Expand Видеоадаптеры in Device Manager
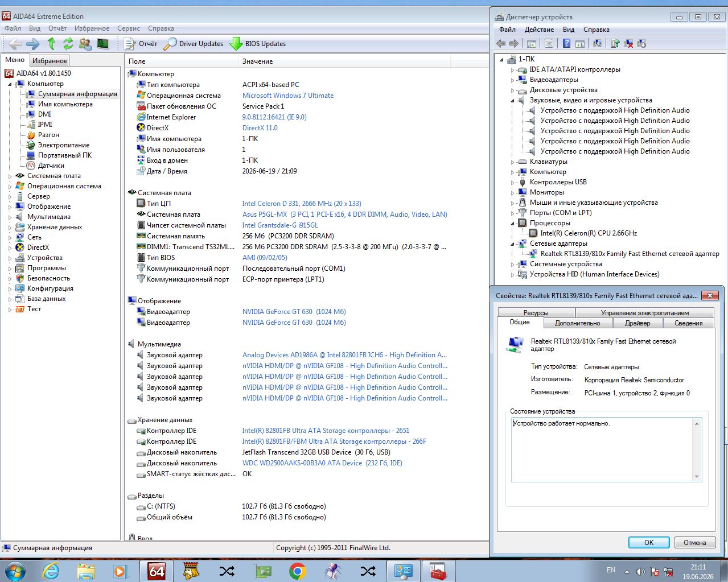The image size is (728, 582). [x=512, y=80]
